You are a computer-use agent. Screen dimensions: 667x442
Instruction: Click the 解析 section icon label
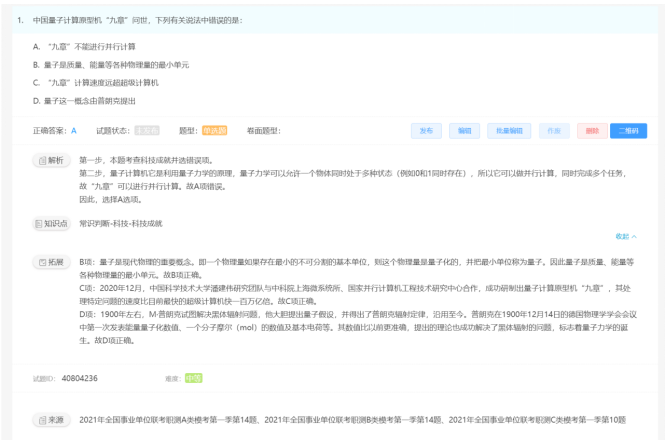click(50, 160)
